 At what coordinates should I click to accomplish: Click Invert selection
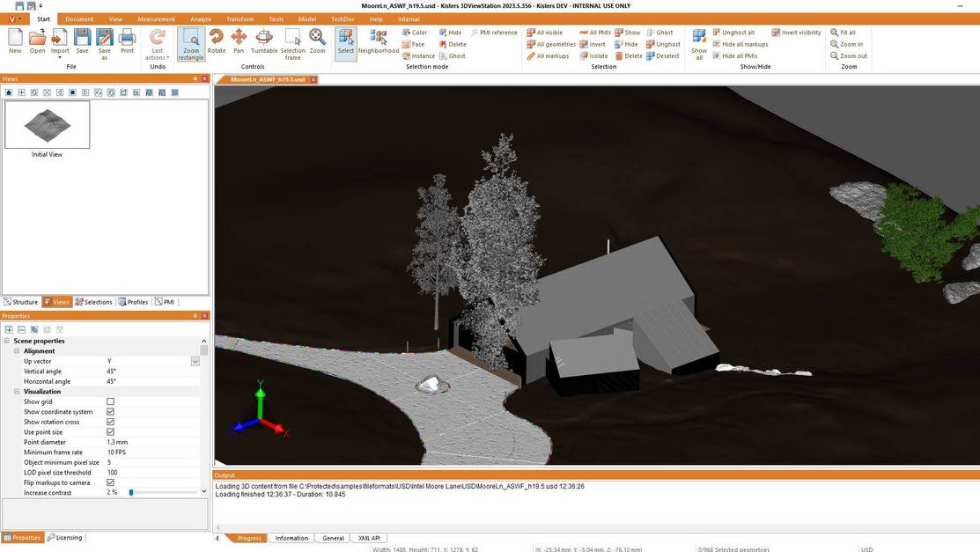pos(592,44)
